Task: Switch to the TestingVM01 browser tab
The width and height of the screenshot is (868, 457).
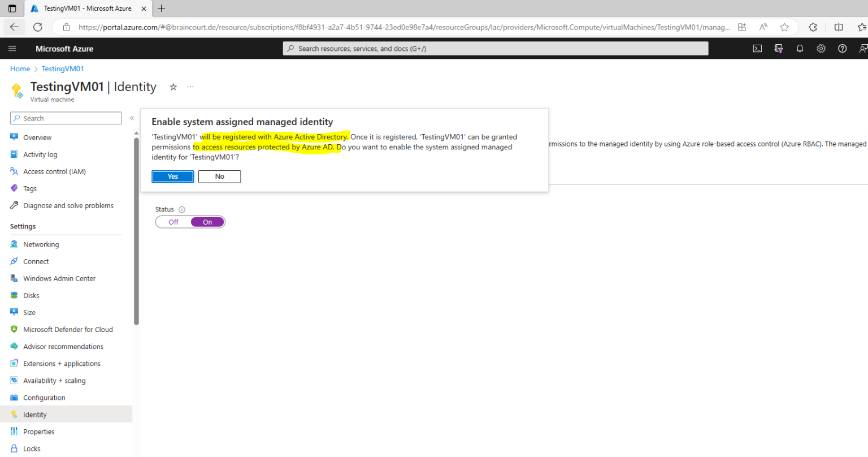Action: (88, 8)
